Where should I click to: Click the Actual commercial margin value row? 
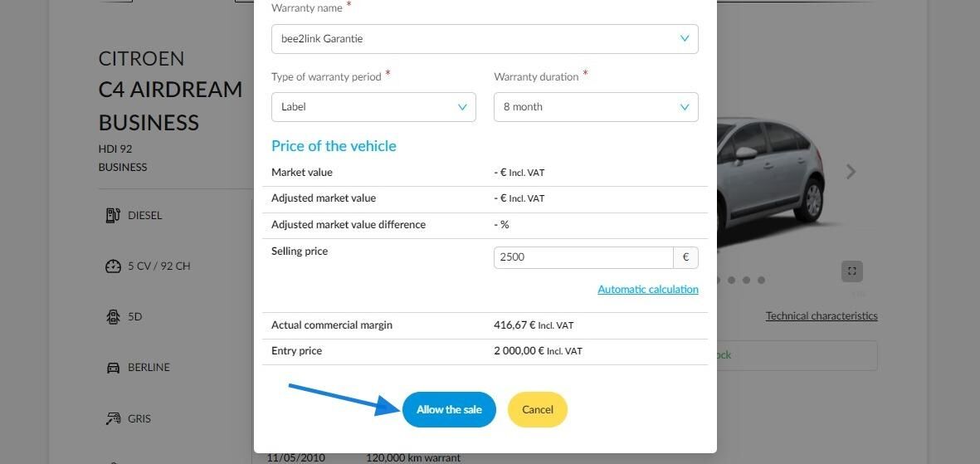(x=485, y=325)
